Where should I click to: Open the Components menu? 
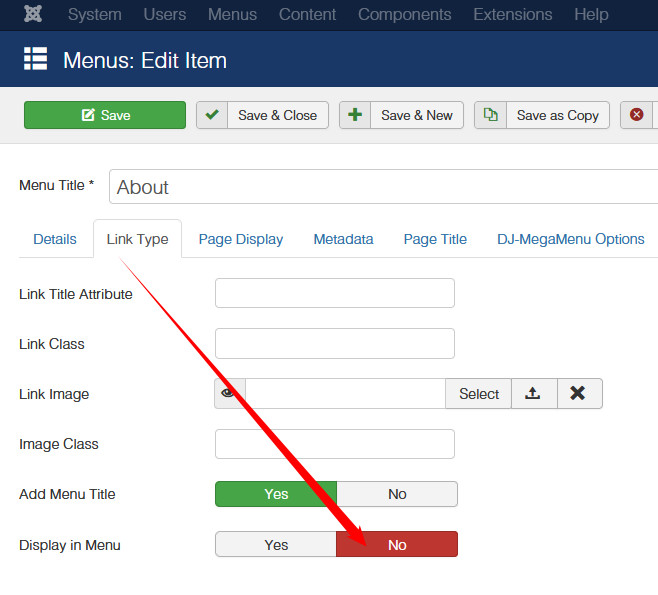(405, 15)
